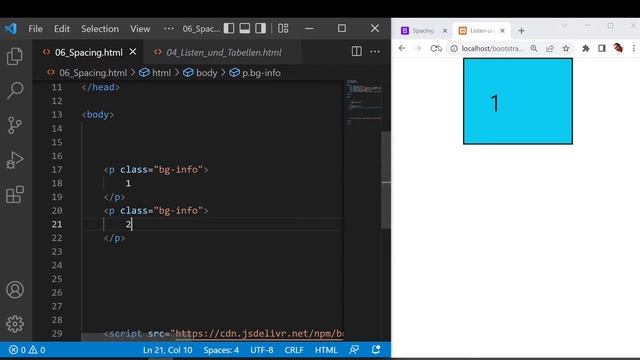Change encoding via UTF-8
This screenshot has width=640, height=360.
click(x=262, y=350)
